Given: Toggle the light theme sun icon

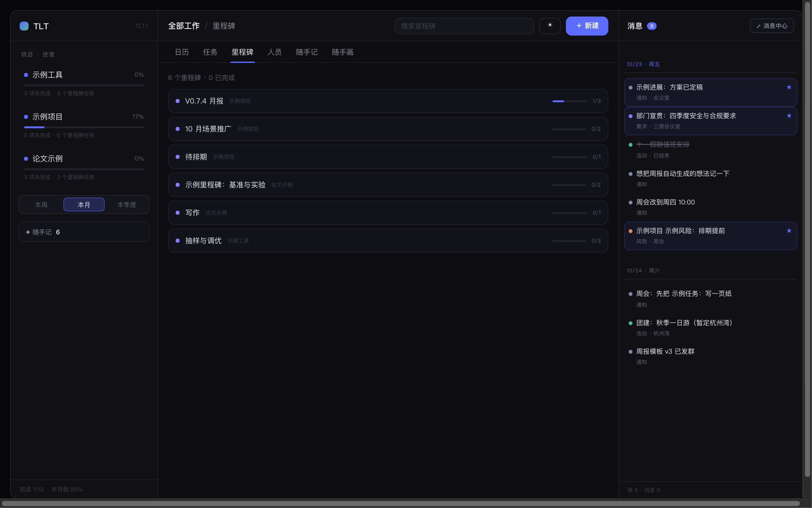Looking at the screenshot, I should tap(550, 25).
